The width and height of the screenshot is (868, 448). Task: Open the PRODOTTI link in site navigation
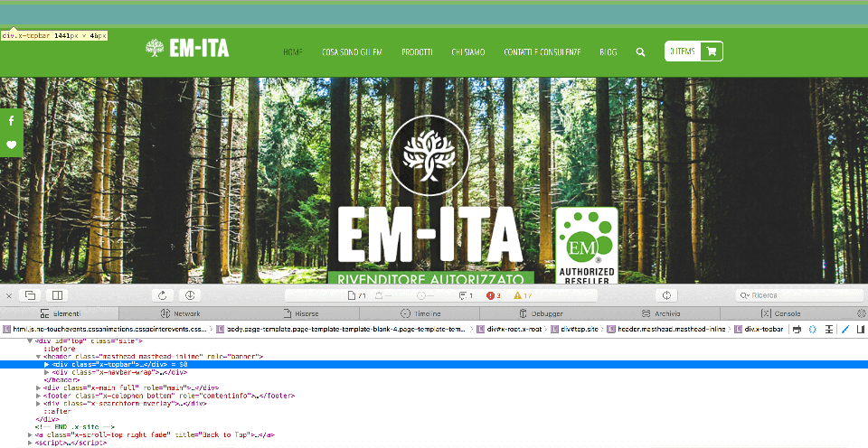[418, 52]
